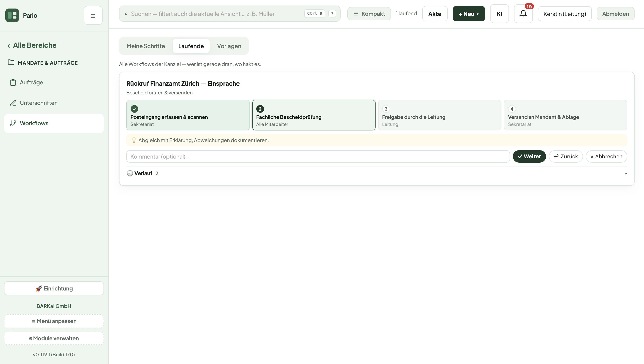
Task: Select the Laufende tab
Action: 191,46
